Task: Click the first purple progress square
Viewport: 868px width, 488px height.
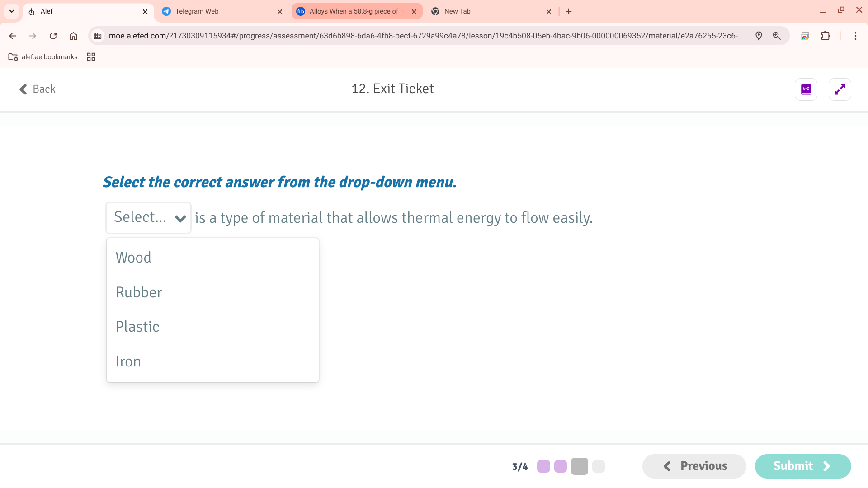Action: click(543, 466)
